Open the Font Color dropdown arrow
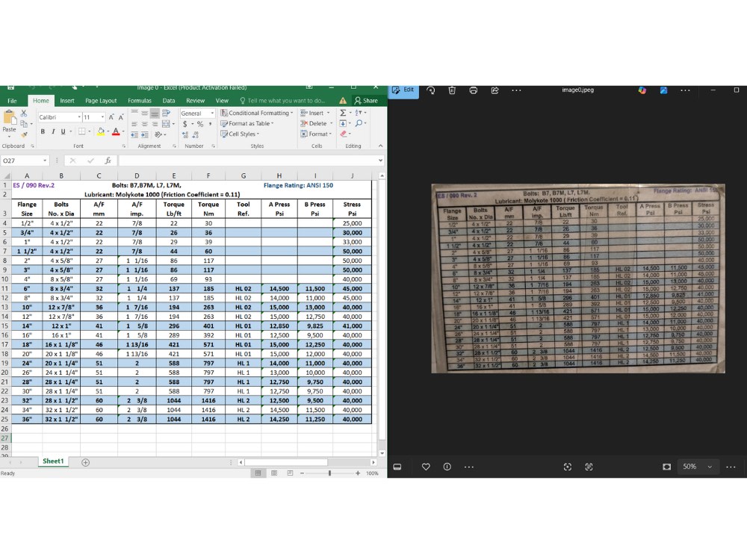Image resolution: width=747 pixels, height=560 pixels. 123,131
